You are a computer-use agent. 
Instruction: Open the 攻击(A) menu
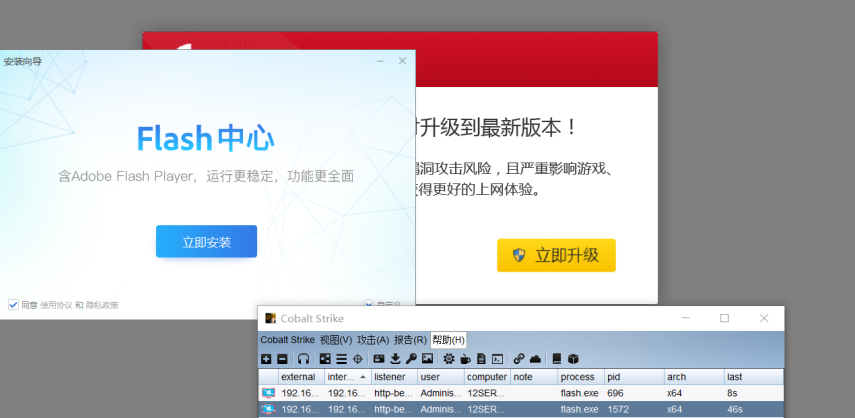click(373, 340)
